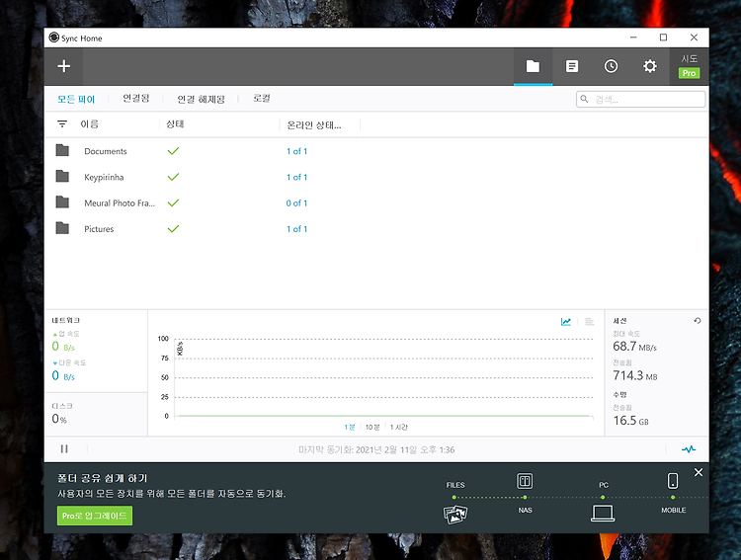Image resolution: width=741 pixels, height=560 pixels.
Task: Open Meural Photo Frame 0 of 1 link
Action: [296, 203]
